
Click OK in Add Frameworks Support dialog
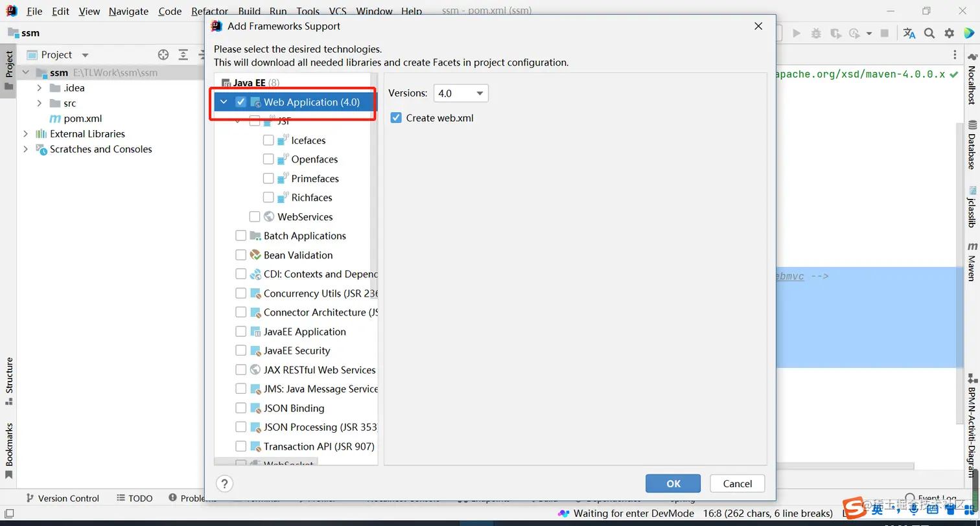click(x=673, y=483)
